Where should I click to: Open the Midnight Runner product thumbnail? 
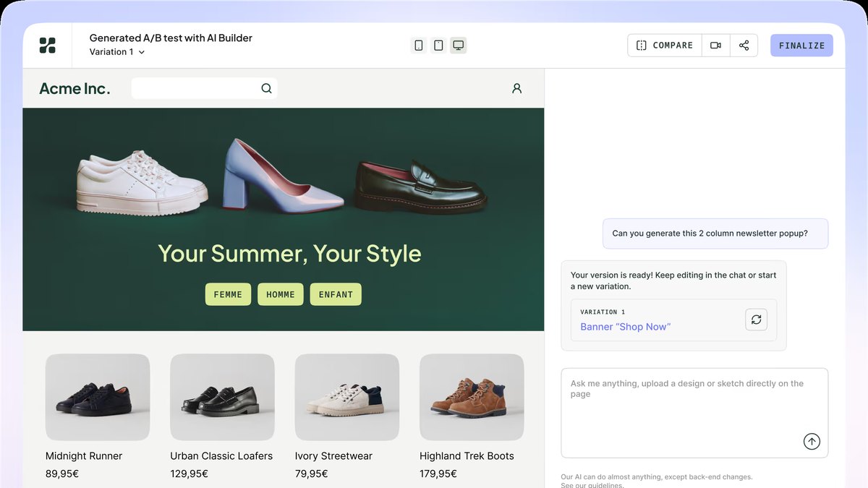pyautogui.click(x=98, y=397)
